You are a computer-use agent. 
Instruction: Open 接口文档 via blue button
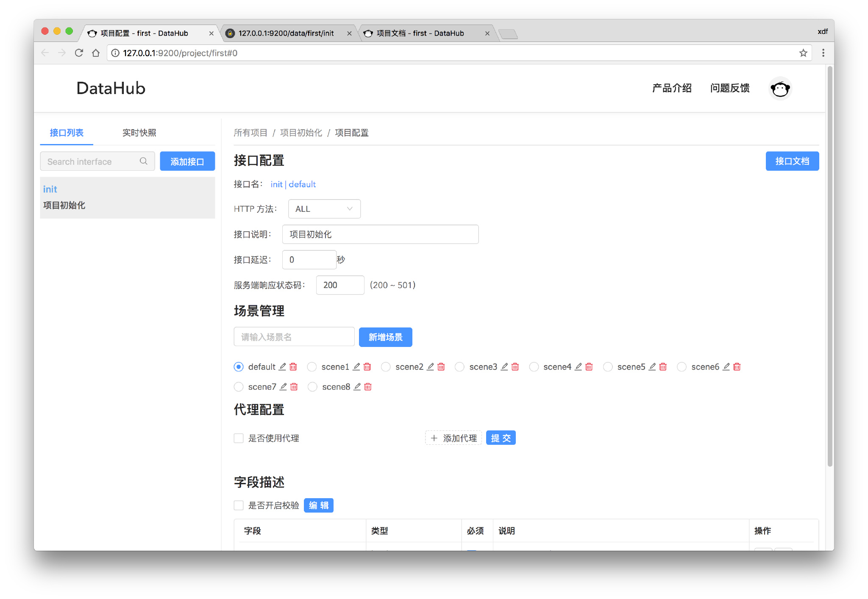click(792, 161)
